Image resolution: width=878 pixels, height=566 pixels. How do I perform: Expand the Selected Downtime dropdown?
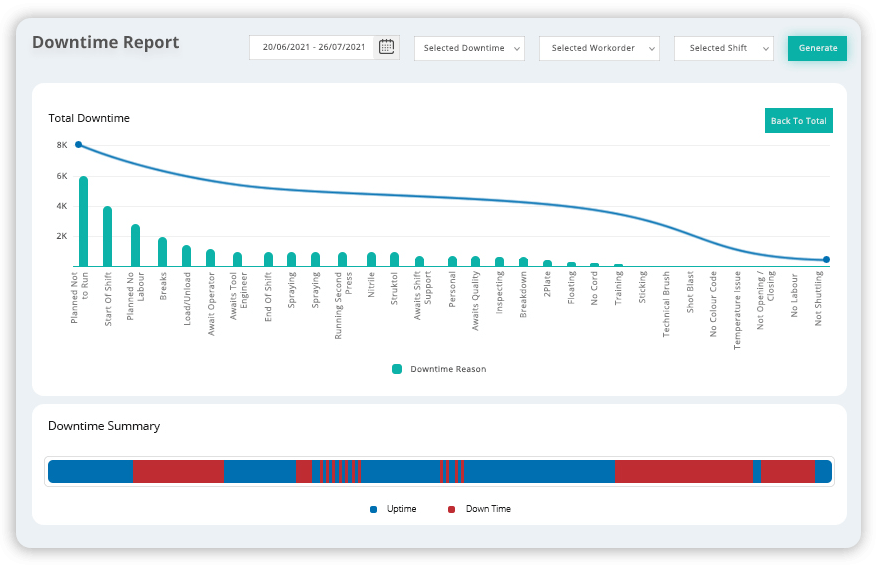[469, 48]
